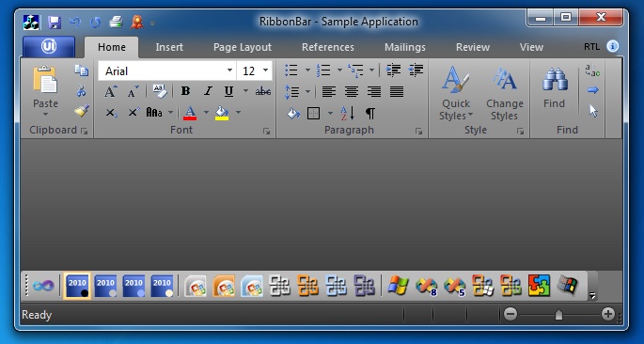This screenshot has width=644, height=344.
Task: Click the Undo arrow in the title bar
Action: click(75, 22)
